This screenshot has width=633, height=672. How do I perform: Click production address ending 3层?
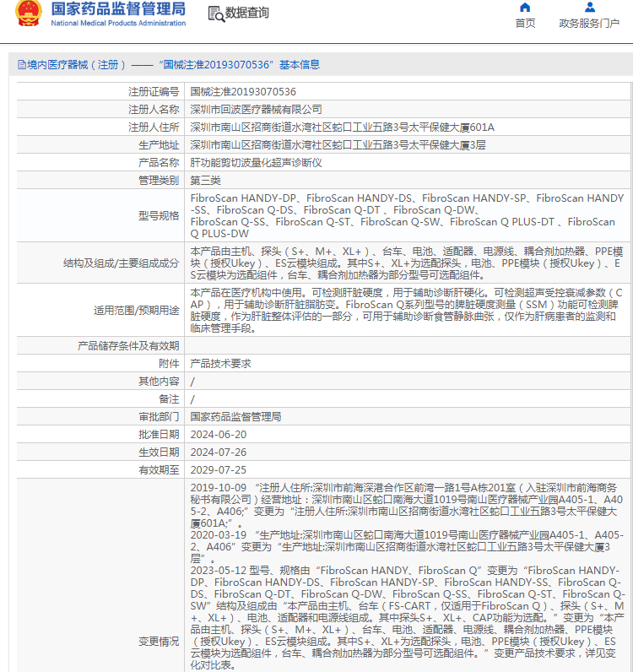[x=338, y=145]
